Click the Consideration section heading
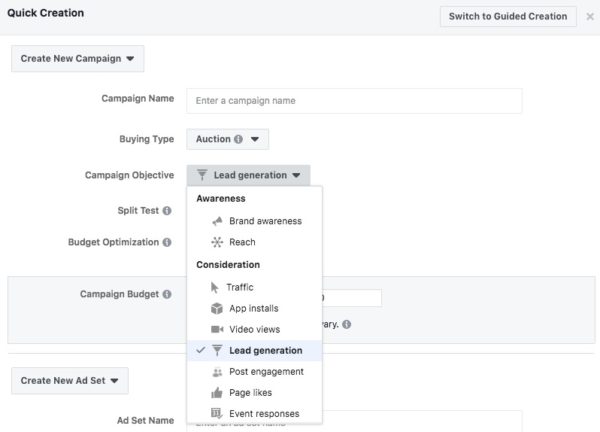Screen dimensions: 600x432 [228, 265]
